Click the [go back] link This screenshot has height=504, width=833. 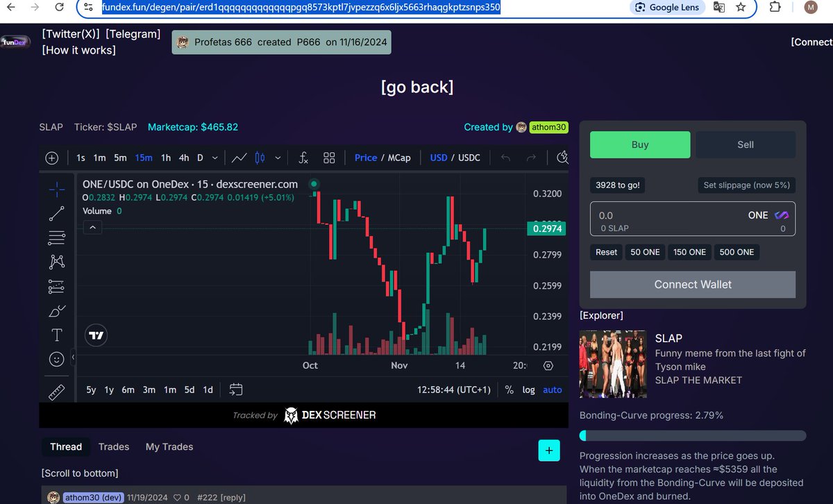point(417,87)
